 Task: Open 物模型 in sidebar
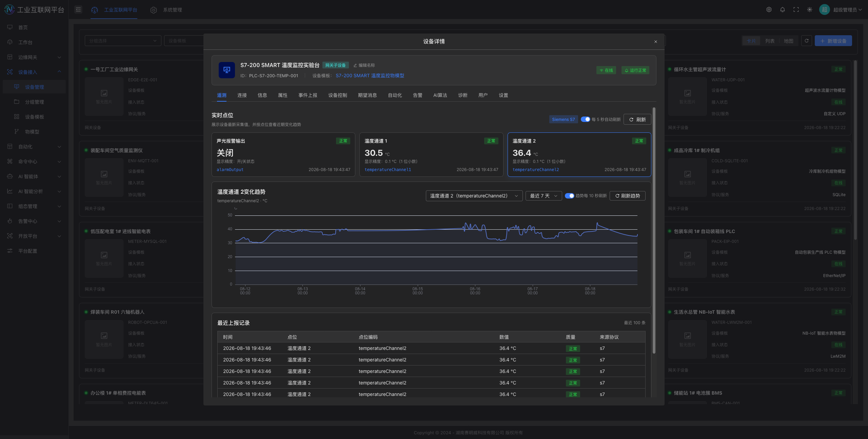click(x=34, y=132)
